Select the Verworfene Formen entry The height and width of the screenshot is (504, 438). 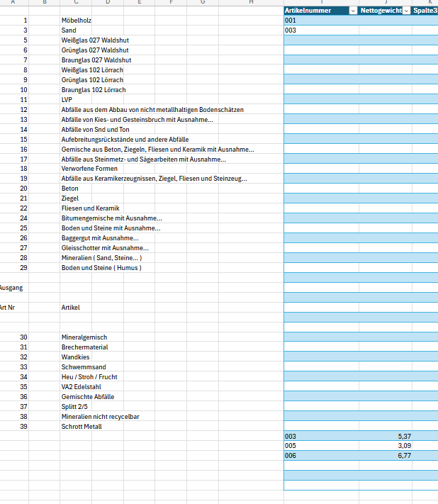(x=89, y=169)
